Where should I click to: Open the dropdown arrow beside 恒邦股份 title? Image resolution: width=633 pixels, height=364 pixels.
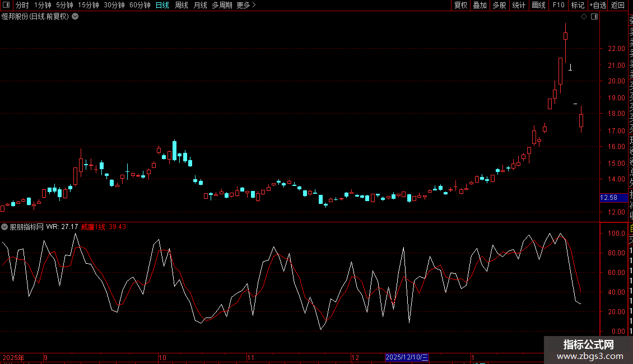click(x=75, y=17)
